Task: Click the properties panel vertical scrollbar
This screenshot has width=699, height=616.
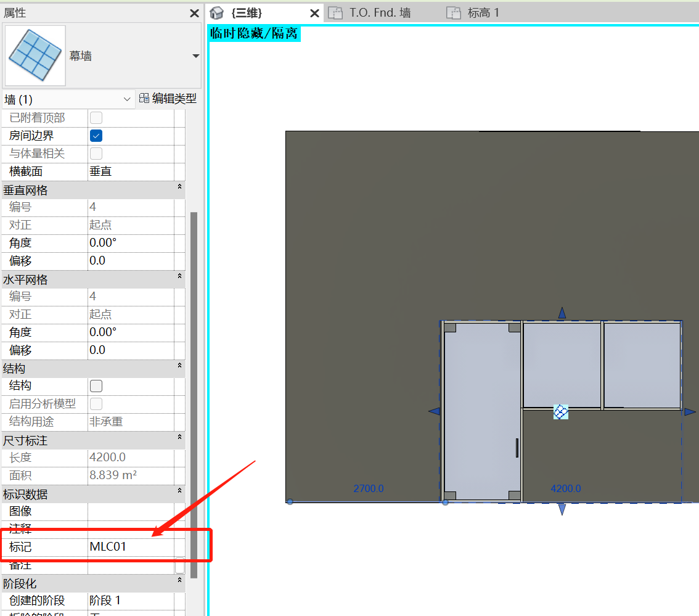Action: pyautogui.click(x=194, y=395)
